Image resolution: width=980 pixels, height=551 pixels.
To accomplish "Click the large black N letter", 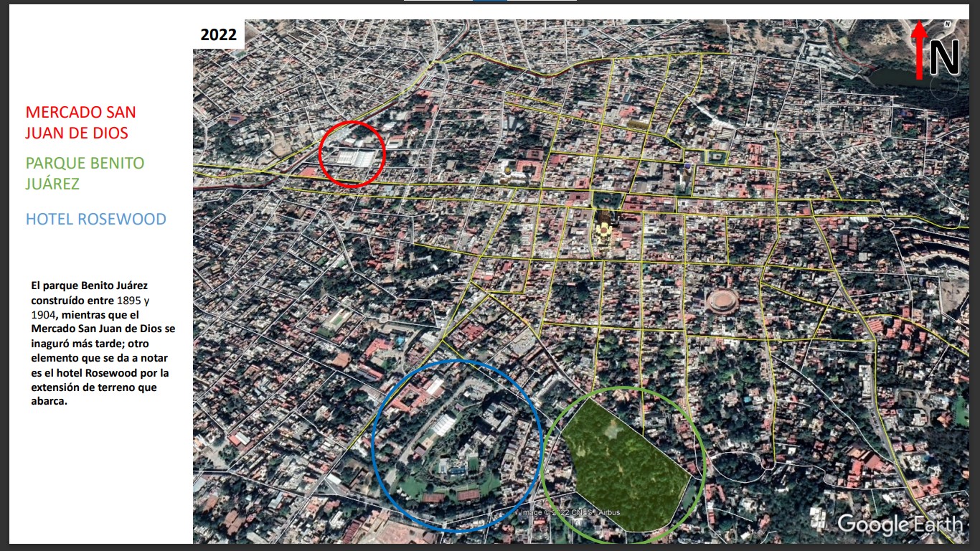I will [x=944, y=58].
